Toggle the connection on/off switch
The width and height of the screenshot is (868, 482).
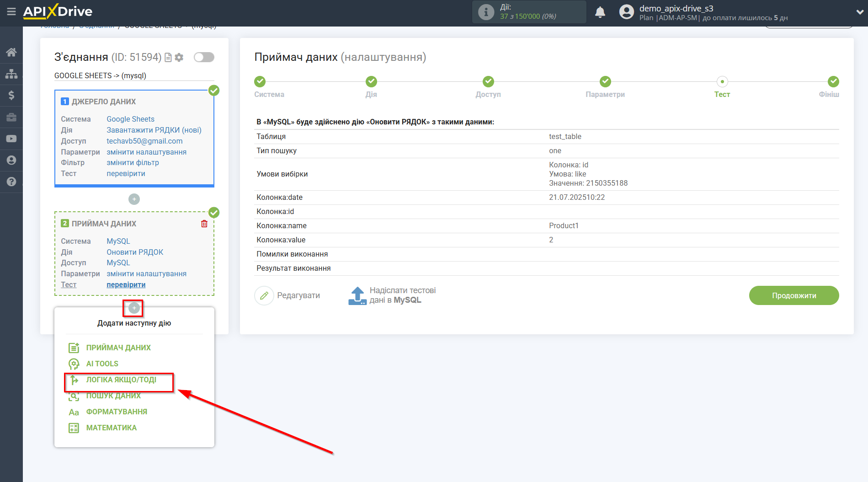204,57
